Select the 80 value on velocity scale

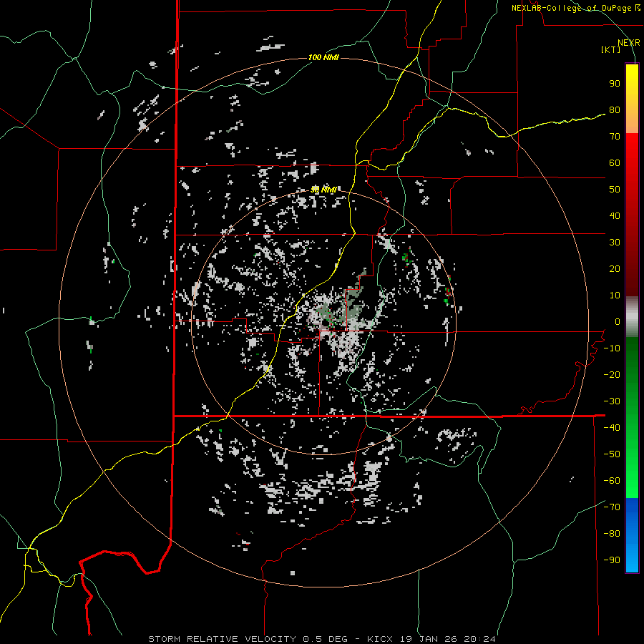coord(615,110)
